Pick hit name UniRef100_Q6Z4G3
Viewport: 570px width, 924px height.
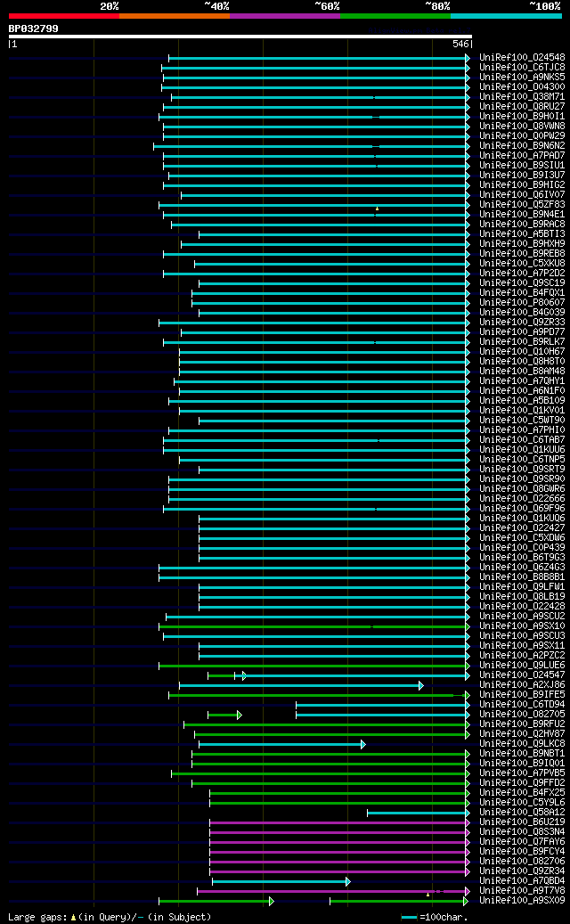(522, 567)
